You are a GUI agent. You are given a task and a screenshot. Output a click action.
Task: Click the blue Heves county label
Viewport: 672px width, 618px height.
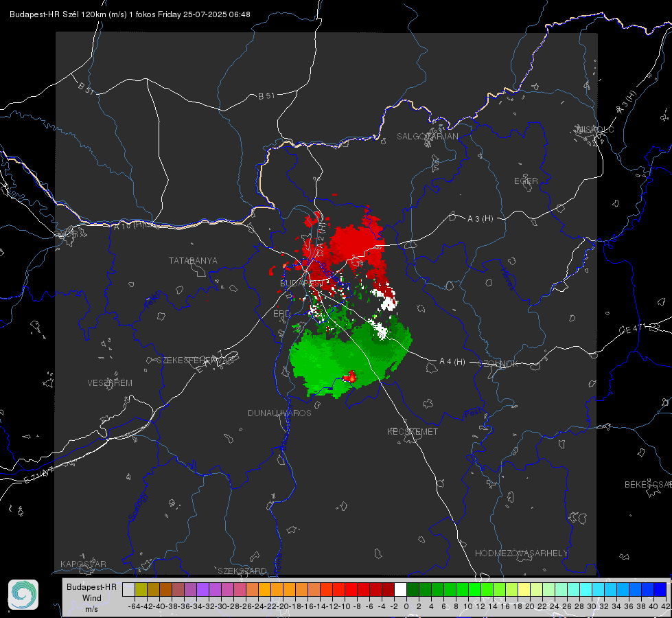click(508, 278)
